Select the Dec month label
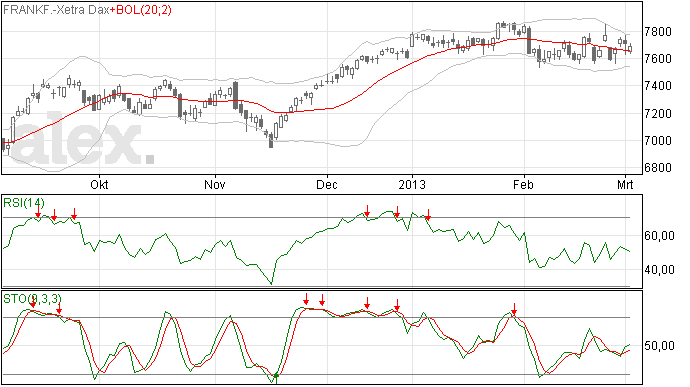Screen dimensions: 690x387 327,184
